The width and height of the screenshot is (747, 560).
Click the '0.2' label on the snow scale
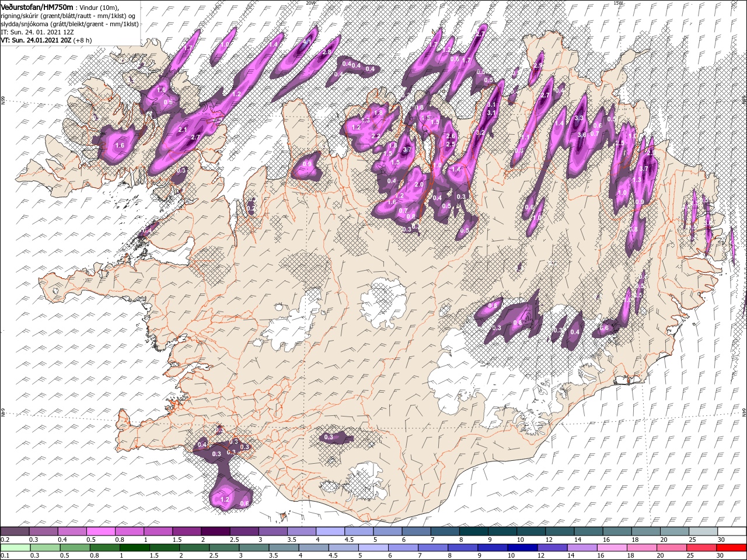[5, 540]
